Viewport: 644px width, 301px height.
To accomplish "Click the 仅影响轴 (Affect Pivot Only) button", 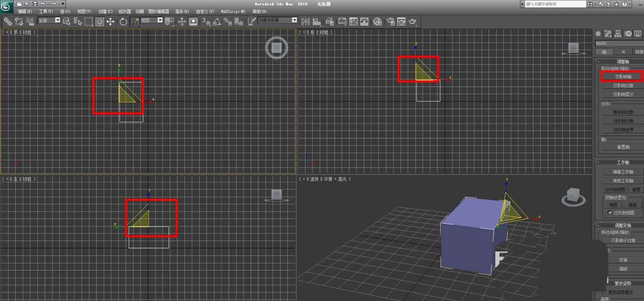I will [x=622, y=77].
